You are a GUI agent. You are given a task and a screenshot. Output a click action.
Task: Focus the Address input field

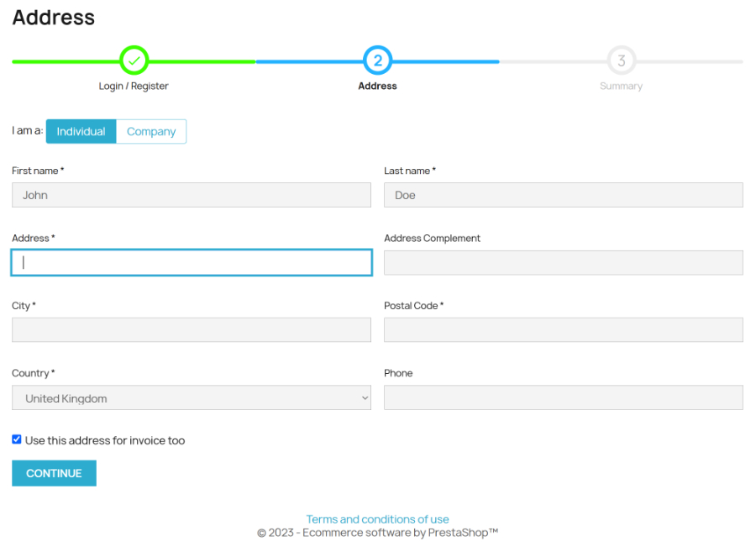pos(192,263)
